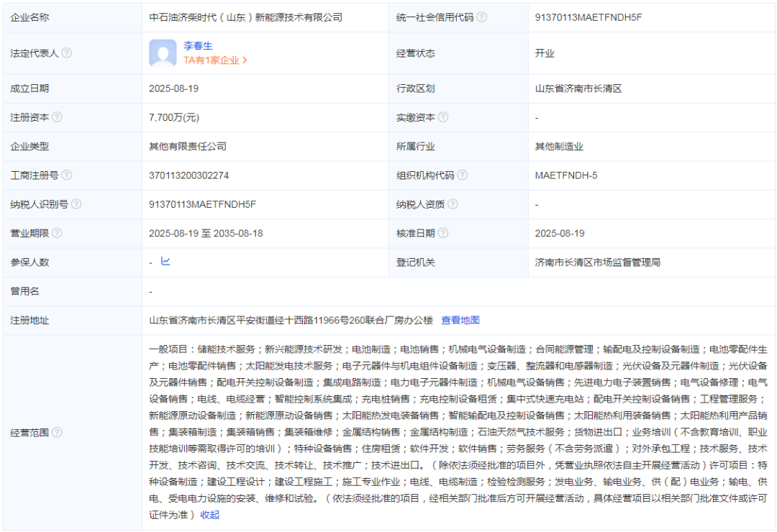Viewport: 777px width, 532px height.
Task: Select the 经营状态 value 开业
Action: tap(545, 53)
